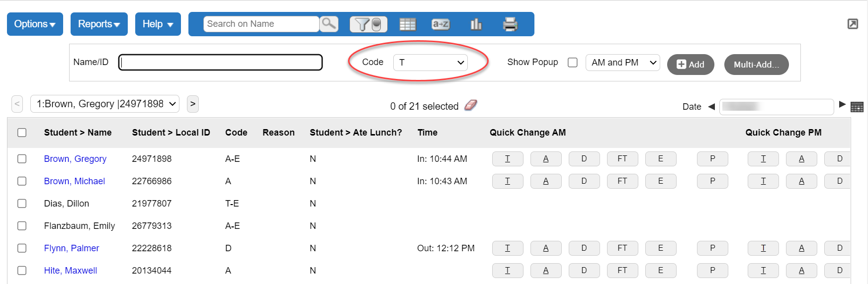Click the a-z sort icon

440,24
